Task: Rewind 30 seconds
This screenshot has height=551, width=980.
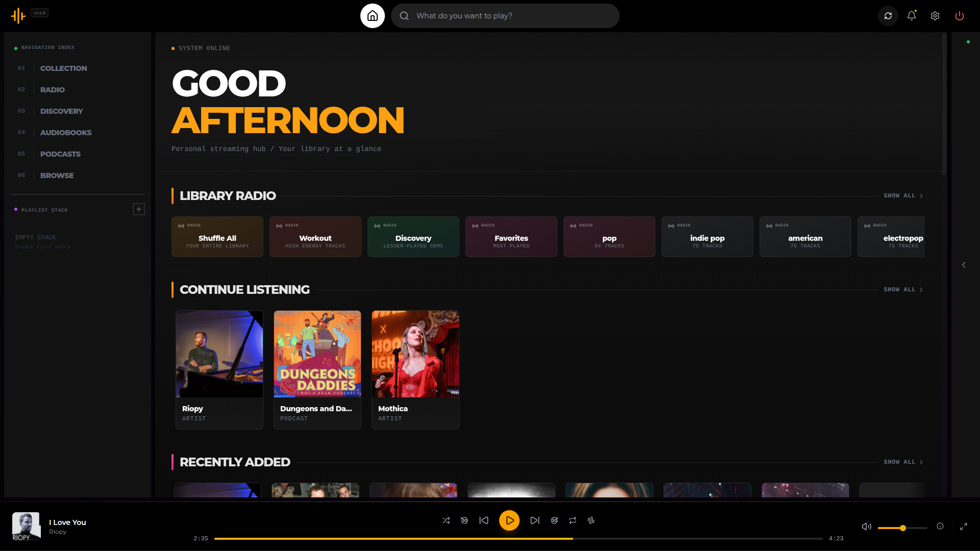Action: coord(464,520)
